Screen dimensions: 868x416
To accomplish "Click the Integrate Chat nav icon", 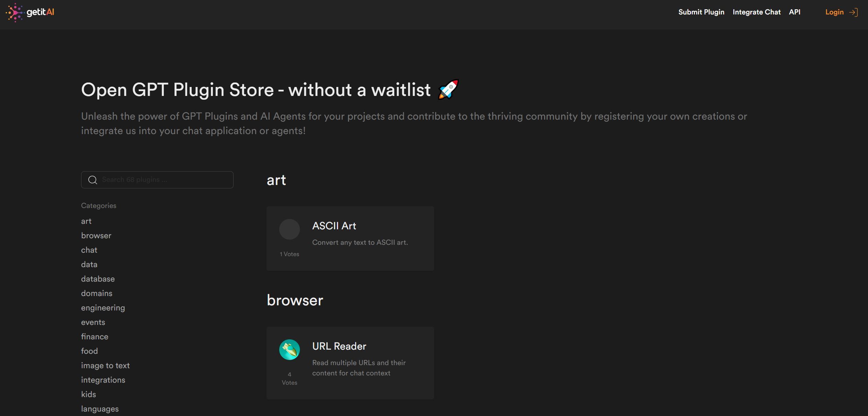I will pyautogui.click(x=757, y=12).
